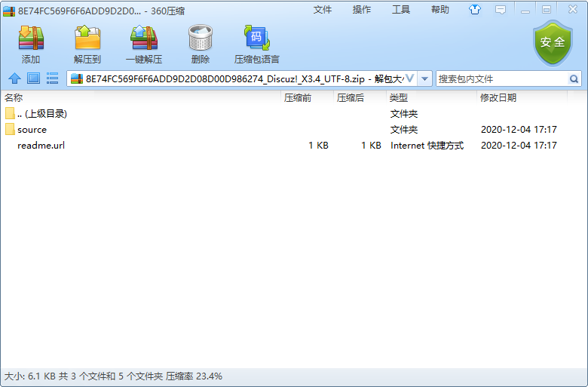
Task: Expand the archive path dropdown arrow
Action: pos(425,78)
